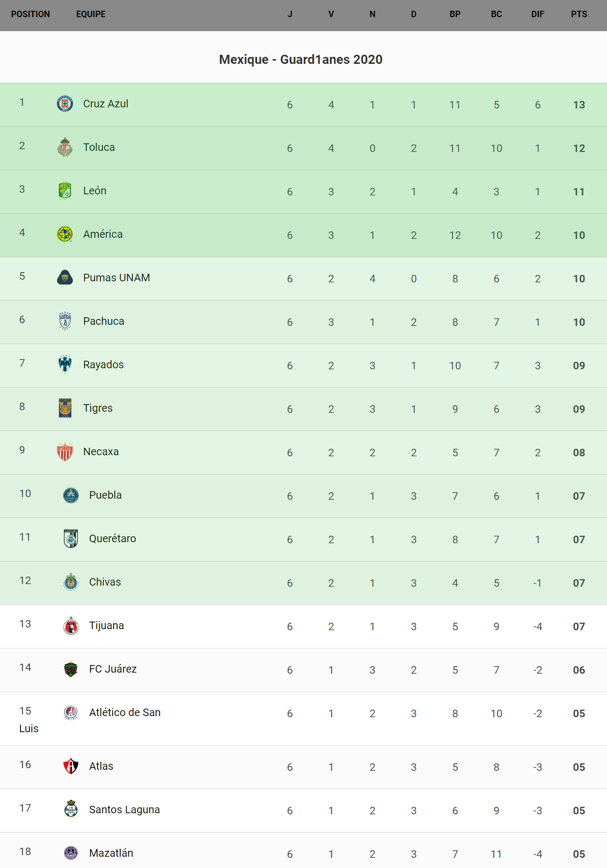The height and width of the screenshot is (868, 607).
Task: Click the EQUIPE column header
Action: (91, 14)
